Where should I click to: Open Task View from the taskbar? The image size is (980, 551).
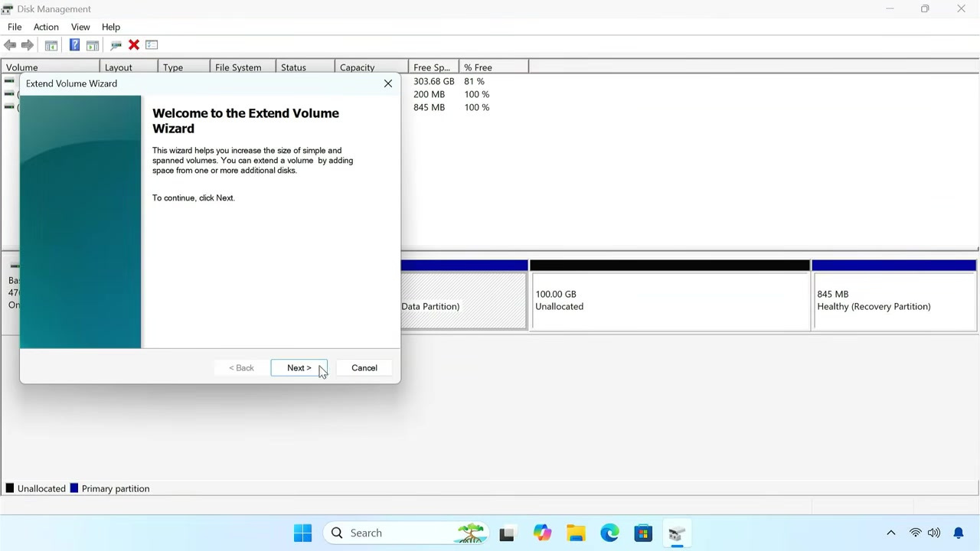(506, 533)
